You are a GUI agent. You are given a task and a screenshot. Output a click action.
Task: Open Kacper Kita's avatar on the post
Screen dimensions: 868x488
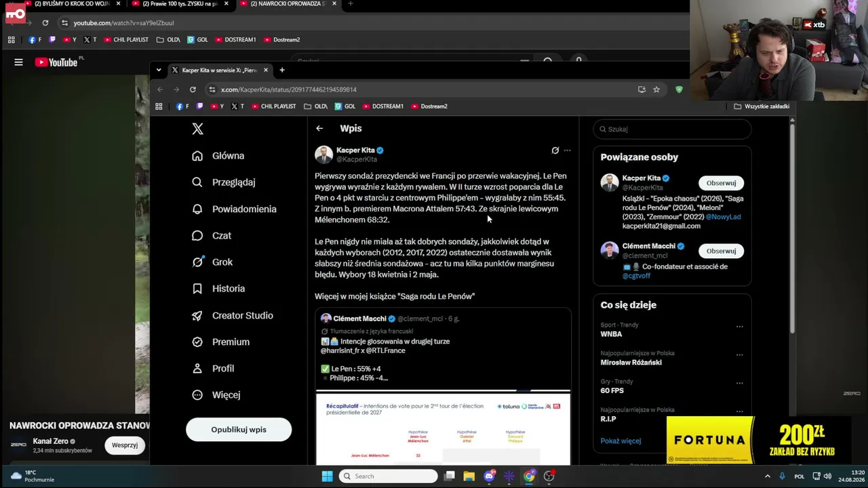(x=323, y=155)
